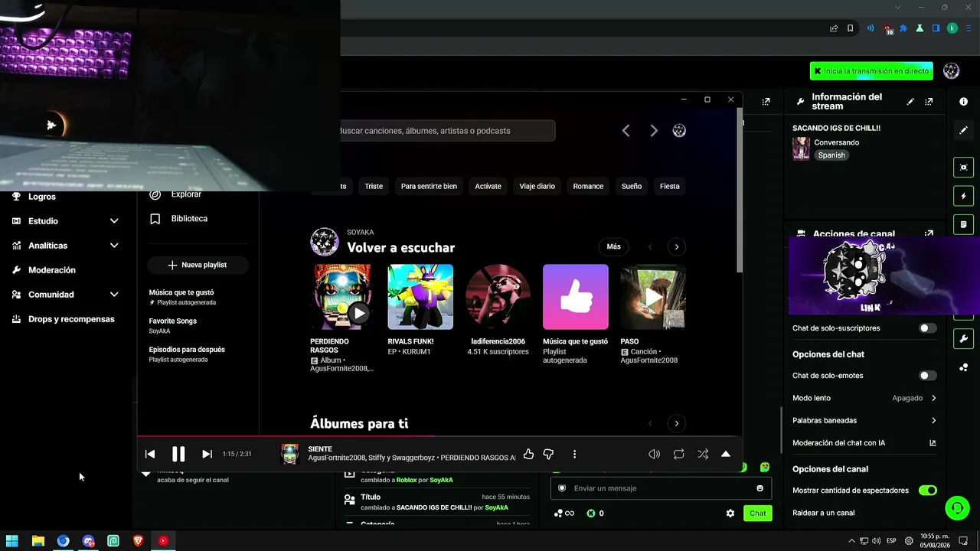Create a playlist with Nueva playlist button
Viewport: 980px width, 551px height.
(x=198, y=265)
